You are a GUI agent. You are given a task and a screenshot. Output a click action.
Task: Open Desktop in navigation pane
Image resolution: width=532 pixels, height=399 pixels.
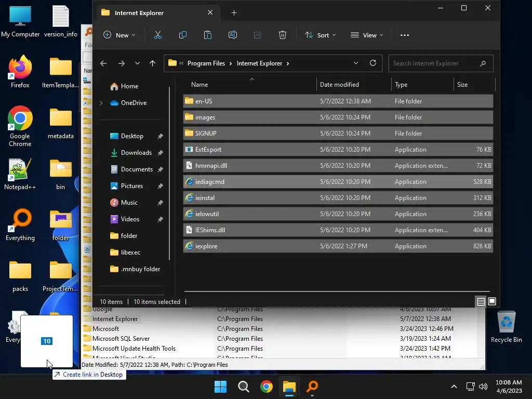point(132,136)
